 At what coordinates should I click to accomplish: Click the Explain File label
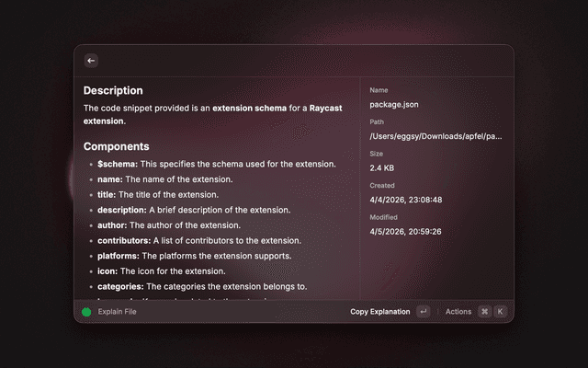click(117, 312)
